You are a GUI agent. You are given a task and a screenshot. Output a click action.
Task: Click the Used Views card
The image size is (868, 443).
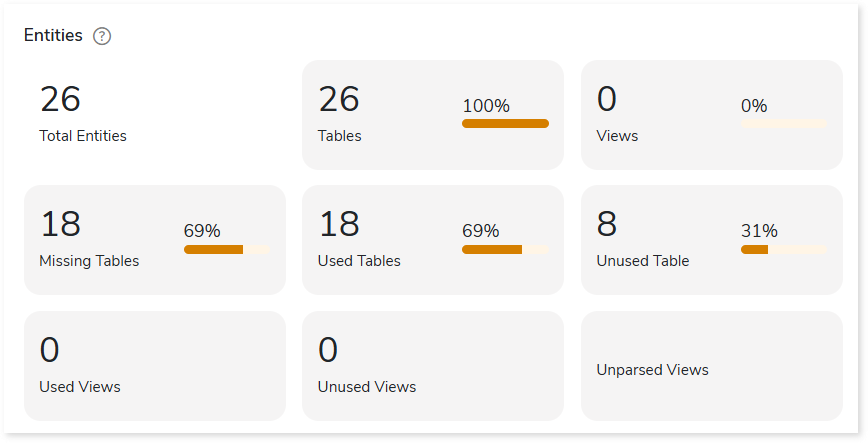[x=155, y=365]
